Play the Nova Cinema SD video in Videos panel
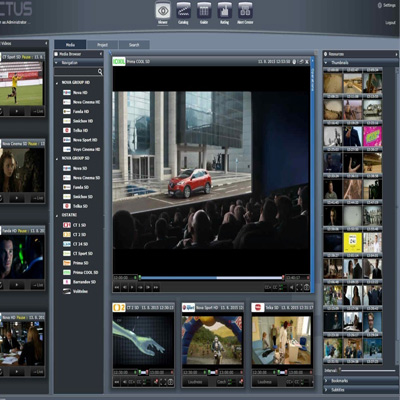 pyautogui.click(x=17, y=198)
